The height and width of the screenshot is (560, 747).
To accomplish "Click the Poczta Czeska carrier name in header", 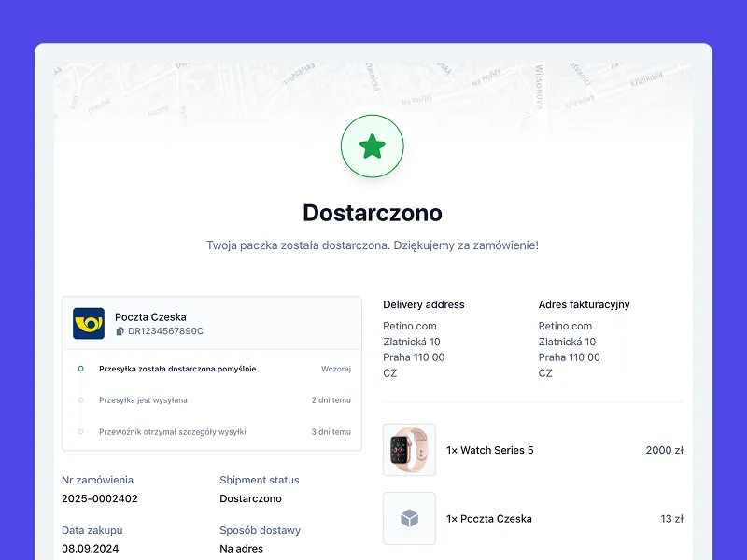I will 150,316.
